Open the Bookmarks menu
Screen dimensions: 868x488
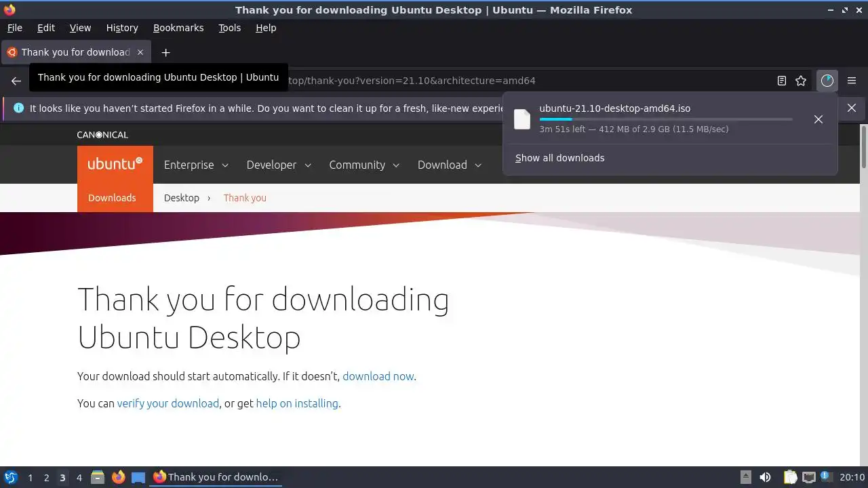click(x=178, y=28)
